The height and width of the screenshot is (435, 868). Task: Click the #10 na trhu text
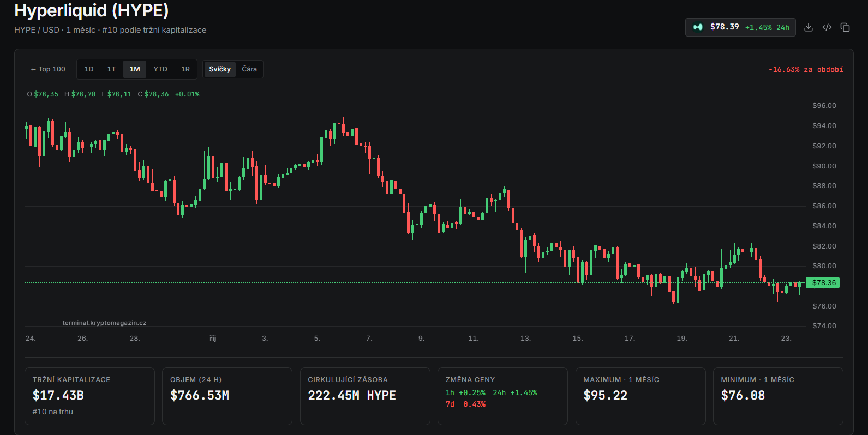(x=53, y=412)
